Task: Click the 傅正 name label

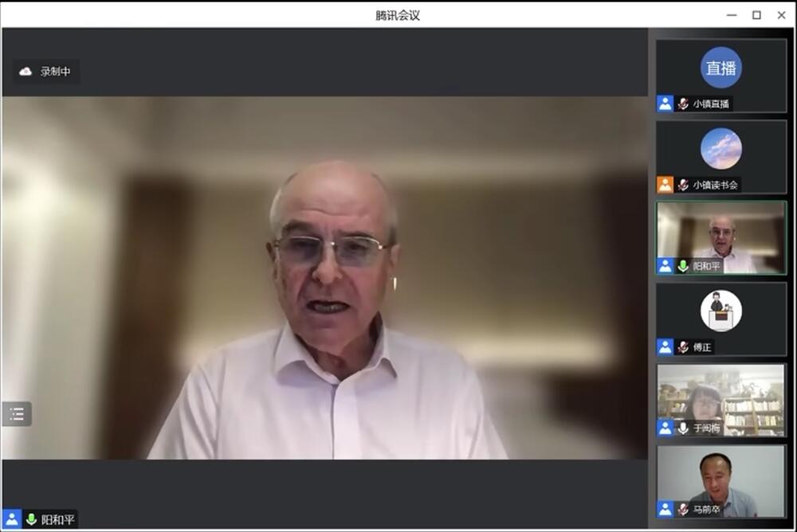Action: pyautogui.click(x=702, y=347)
